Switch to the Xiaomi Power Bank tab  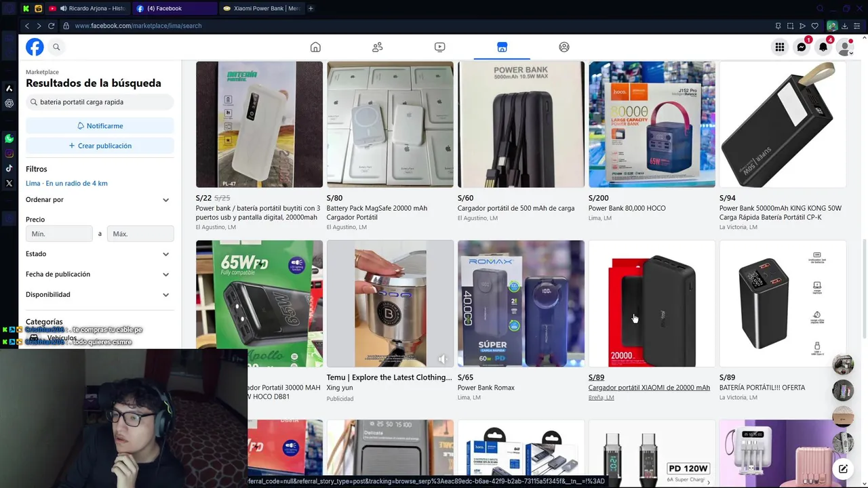(x=261, y=8)
